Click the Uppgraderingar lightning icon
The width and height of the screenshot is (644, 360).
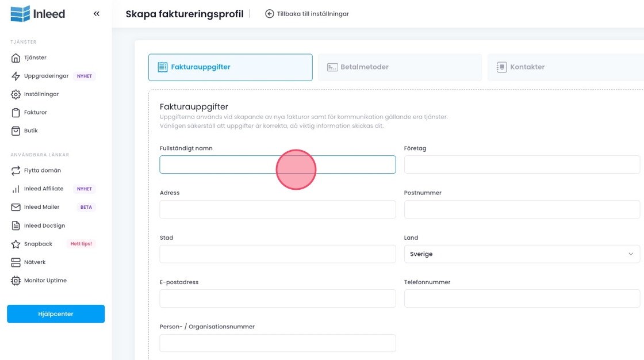16,76
